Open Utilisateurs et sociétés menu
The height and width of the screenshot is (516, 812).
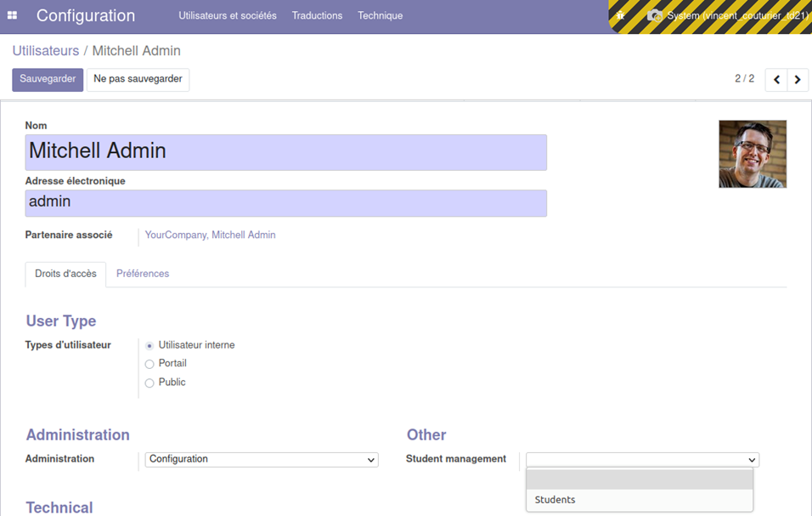click(227, 15)
